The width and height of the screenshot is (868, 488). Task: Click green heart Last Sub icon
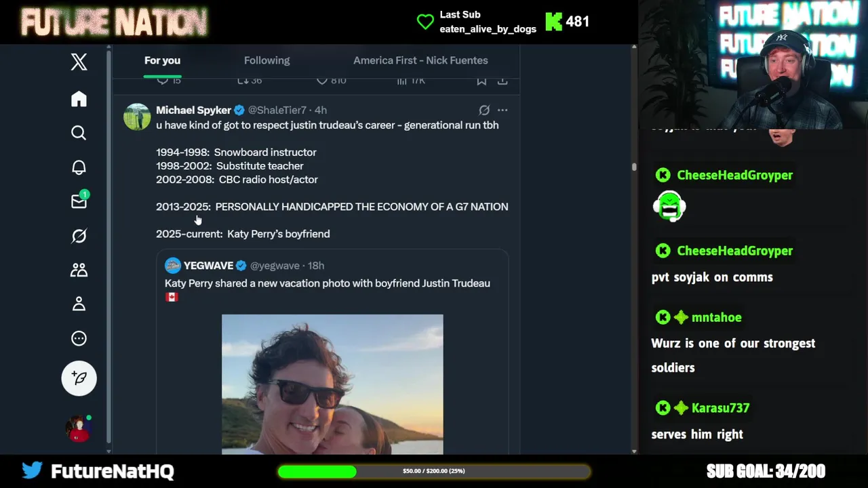(425, 22)
